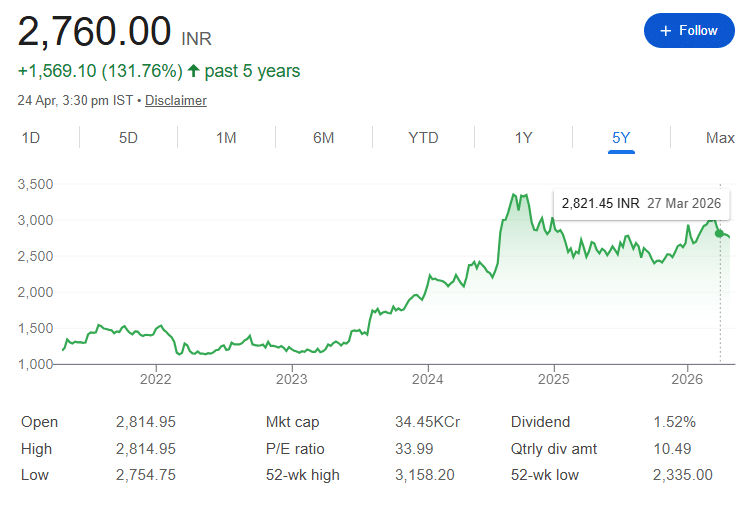
Task: Switch to the 1D range tab
Action: coord(31,138)
